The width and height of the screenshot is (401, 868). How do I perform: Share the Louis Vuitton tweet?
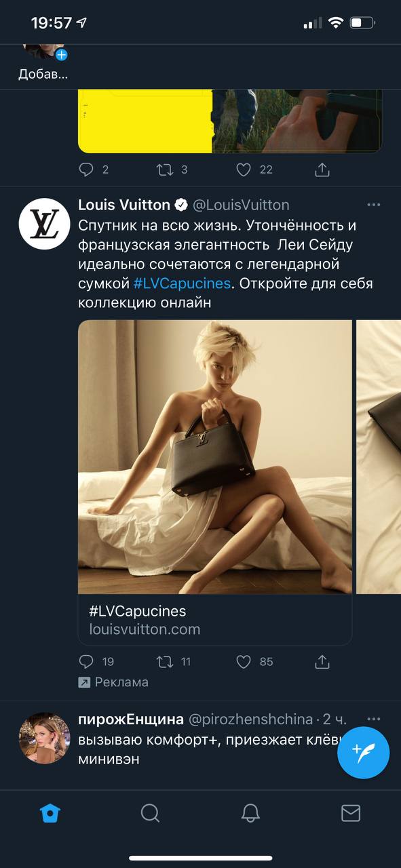[322, 661]
